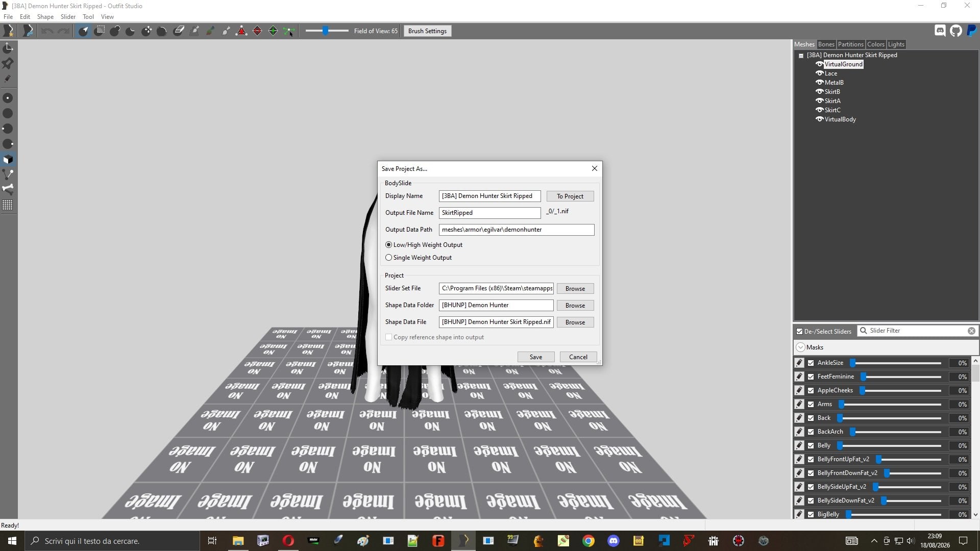Screen dimensions: 980x551
Task: Switch to the Partitions tab
Action: tap(850, 44)
